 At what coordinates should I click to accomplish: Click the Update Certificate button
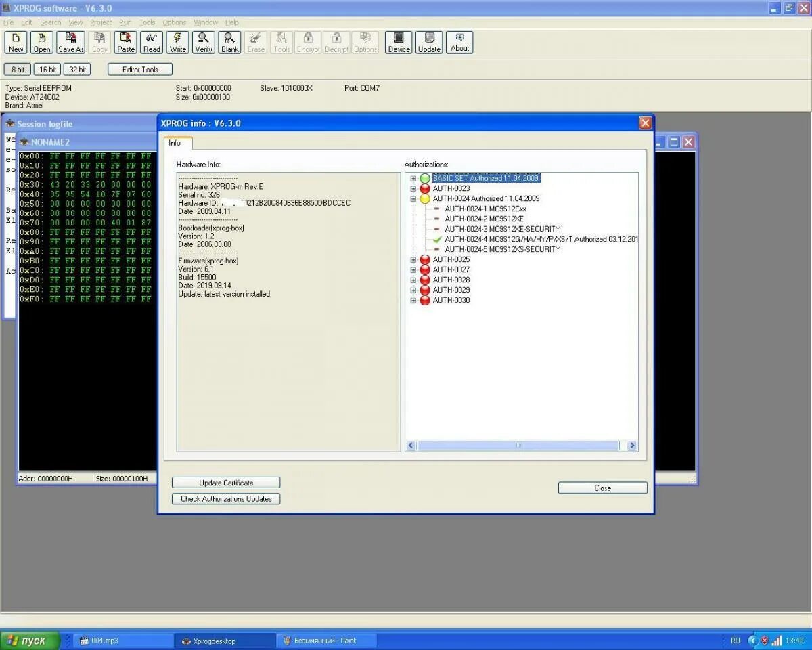(226, 483)
